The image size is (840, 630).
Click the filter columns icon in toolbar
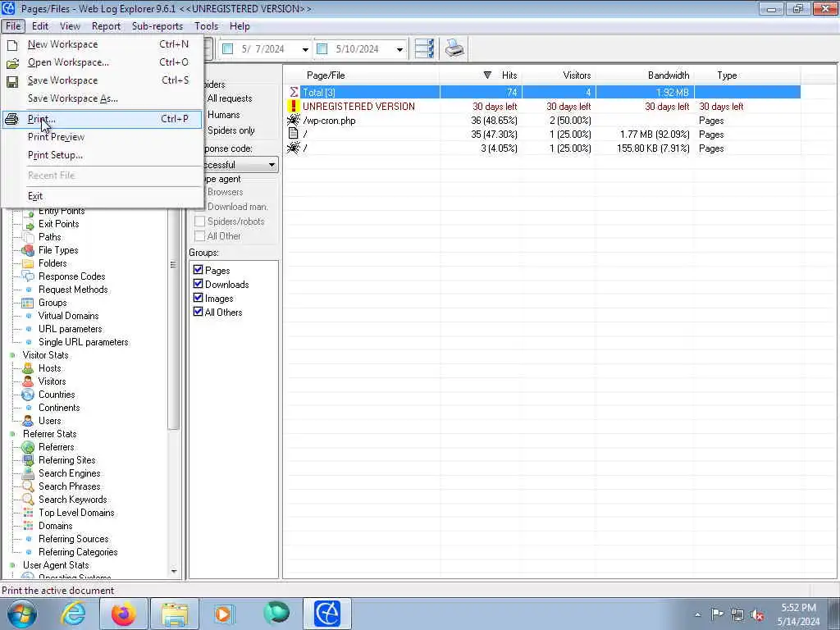tap(424, 48)
